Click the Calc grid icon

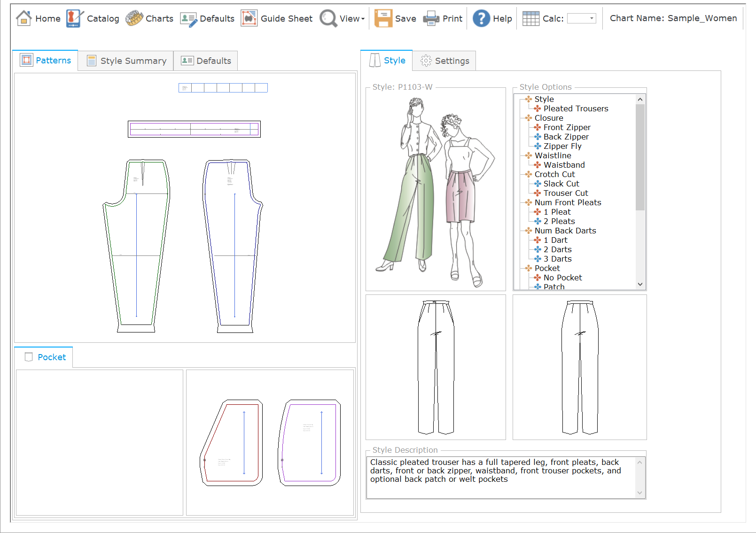(531, 18)
